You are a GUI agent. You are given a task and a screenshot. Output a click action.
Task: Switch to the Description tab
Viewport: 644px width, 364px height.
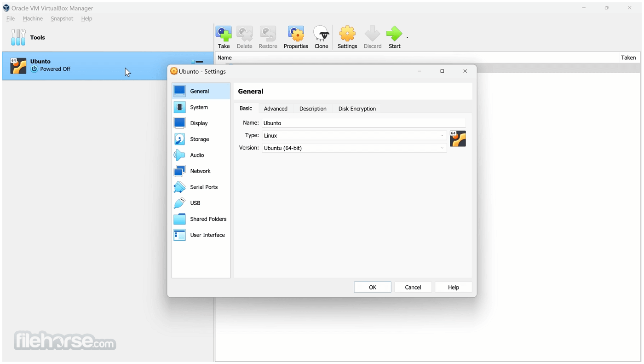(313, 109)
